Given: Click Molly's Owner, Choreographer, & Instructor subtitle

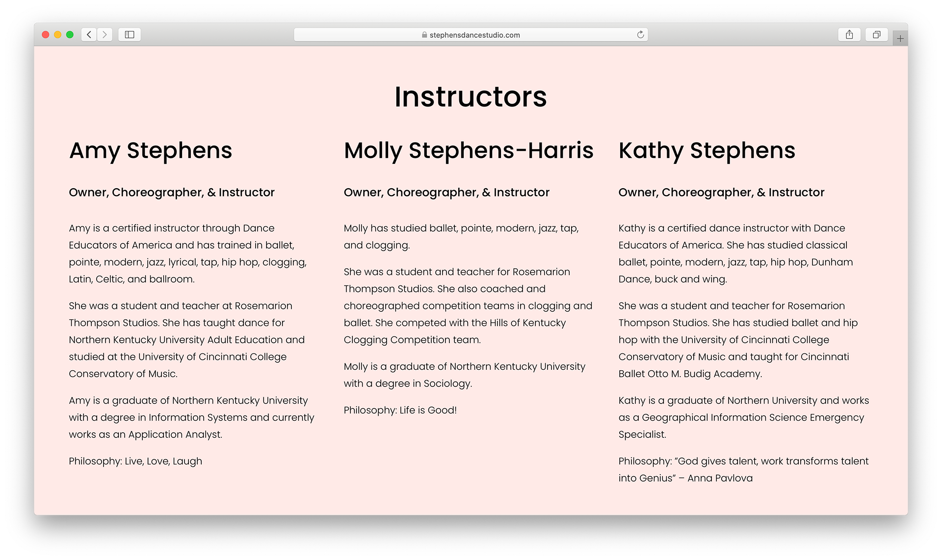Looking at the screenshot, I should coord(446,192).
